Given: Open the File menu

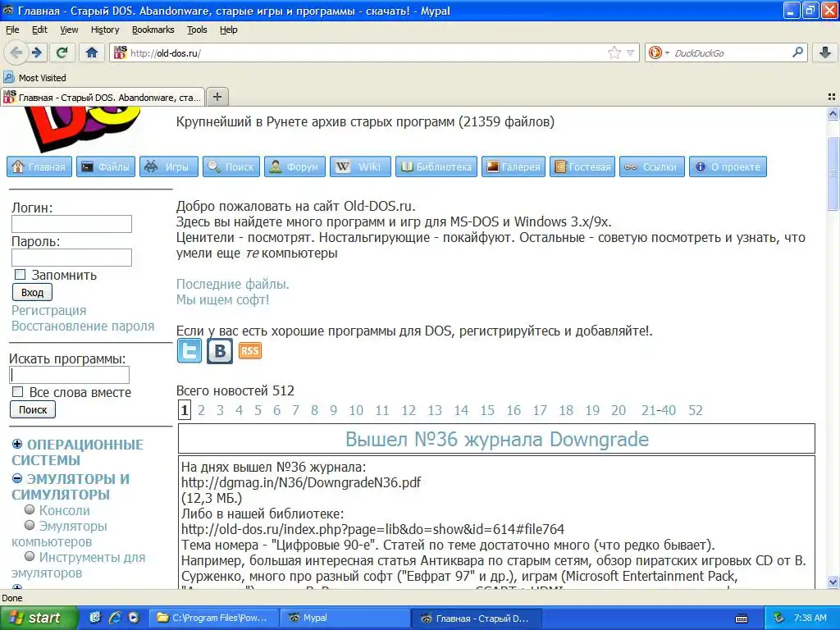Looking at the screenshot, I should [x=12, y=30].
